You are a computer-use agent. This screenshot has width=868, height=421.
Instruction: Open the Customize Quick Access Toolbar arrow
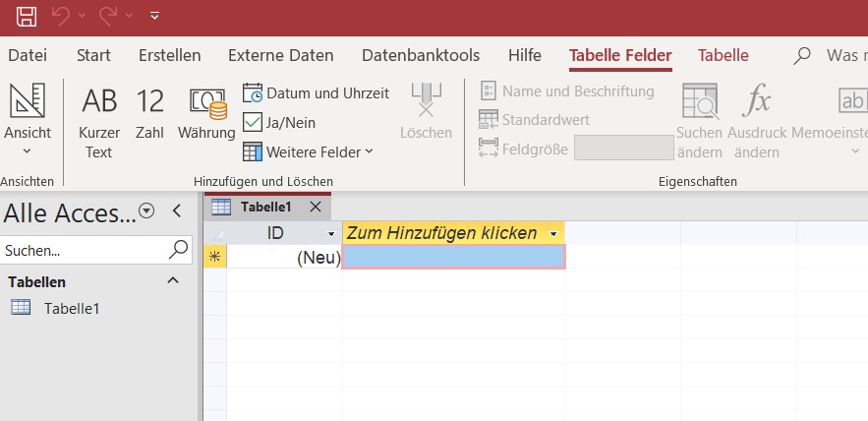[155, 16]
